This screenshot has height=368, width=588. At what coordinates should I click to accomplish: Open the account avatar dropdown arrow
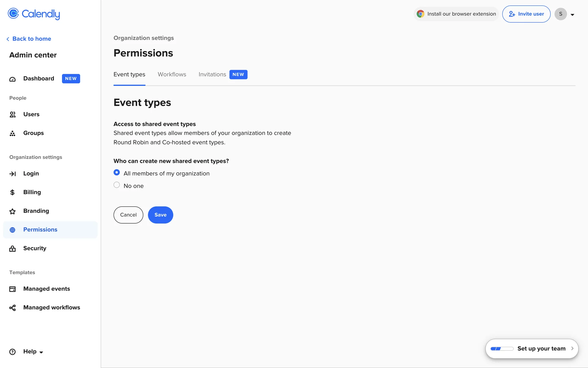pos(572,14)
